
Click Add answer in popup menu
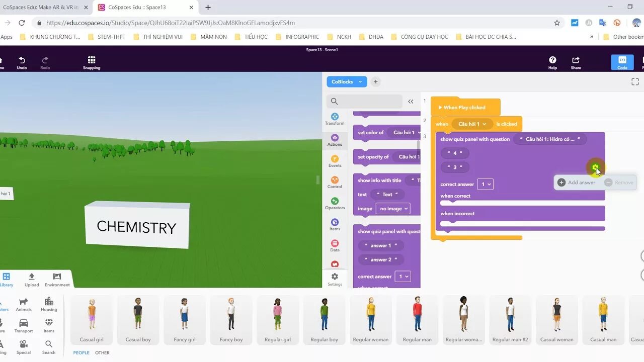click(x=577, y=183)
